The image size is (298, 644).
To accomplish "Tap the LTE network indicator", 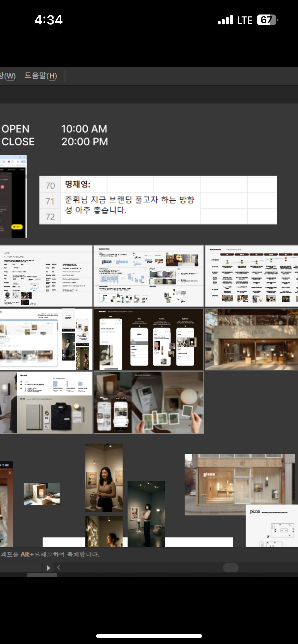I will 245,20.
